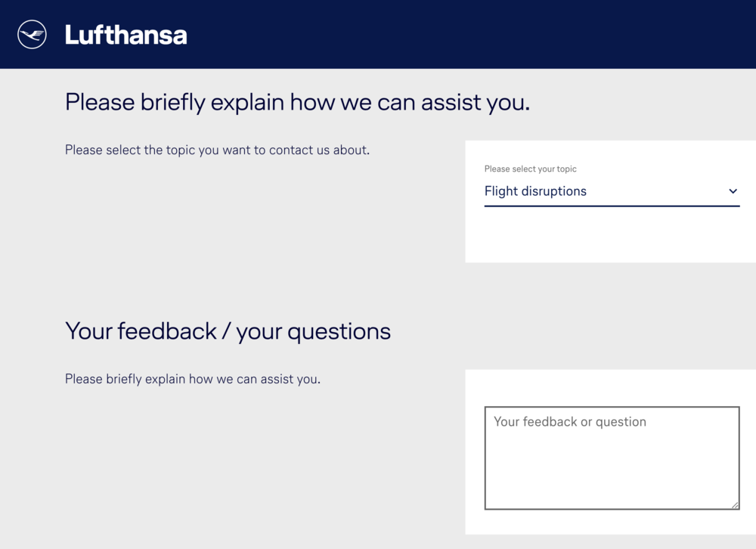Viewport: 756px width, 549px height.
Task: Click the "Your feedback or question" placeholder text
Action: point(569,422)
